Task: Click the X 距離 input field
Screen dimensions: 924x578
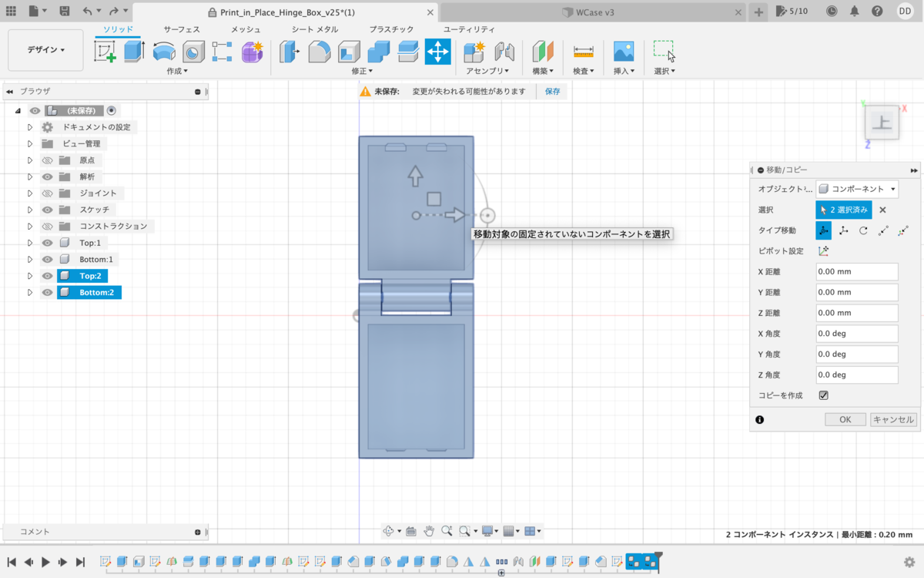Action: [857, 272]
